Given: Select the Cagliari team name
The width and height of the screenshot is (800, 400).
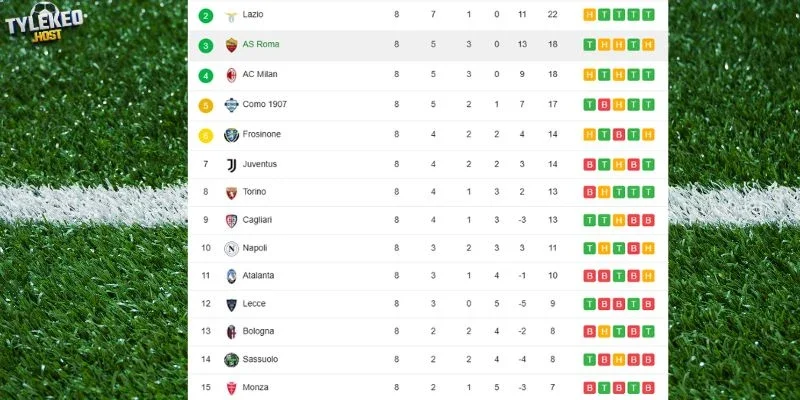Looking at the screenshot, I should (257, 220).
